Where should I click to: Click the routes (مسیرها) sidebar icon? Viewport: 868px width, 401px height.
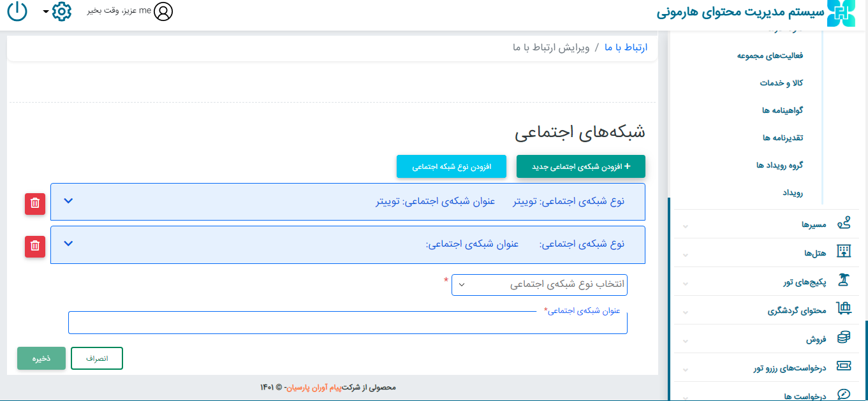(x=843, y=224)
